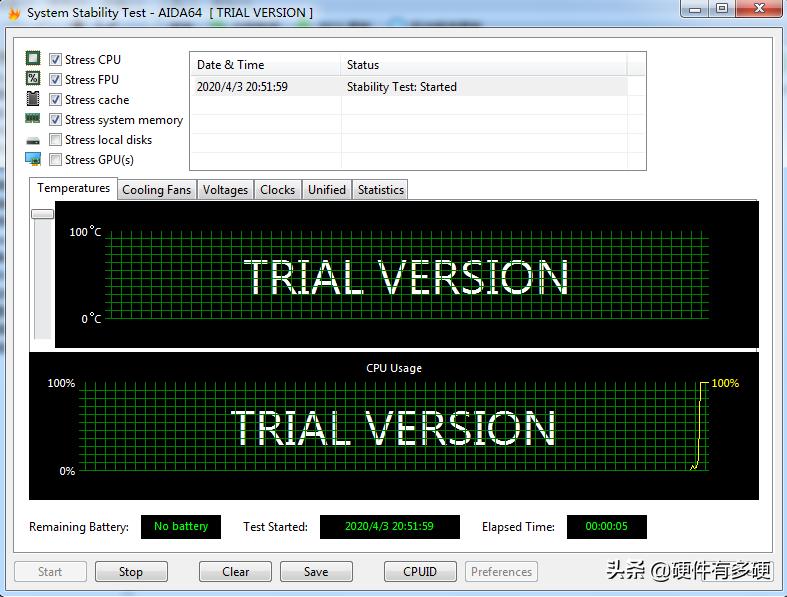Click the Save button

316,572
